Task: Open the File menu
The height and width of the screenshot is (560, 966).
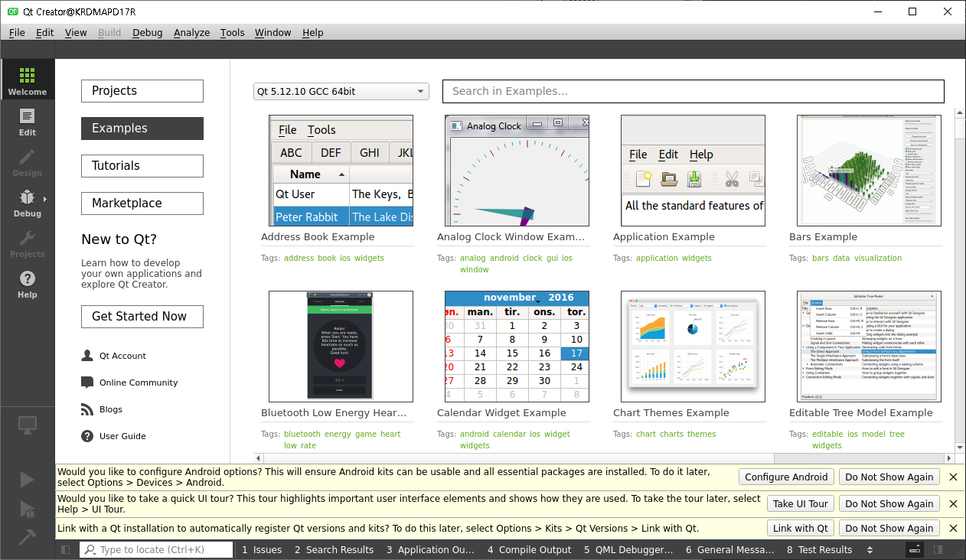Action: coord(17,32)
